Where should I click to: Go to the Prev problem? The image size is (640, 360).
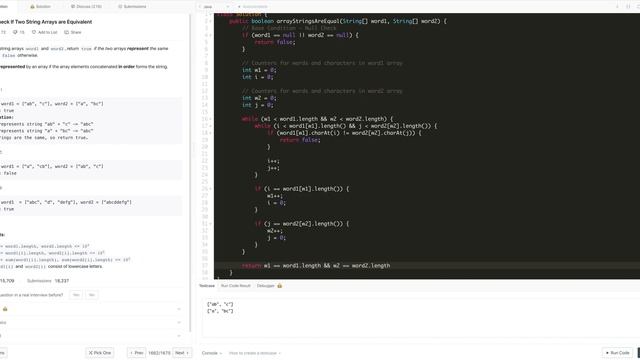point(136,353)
